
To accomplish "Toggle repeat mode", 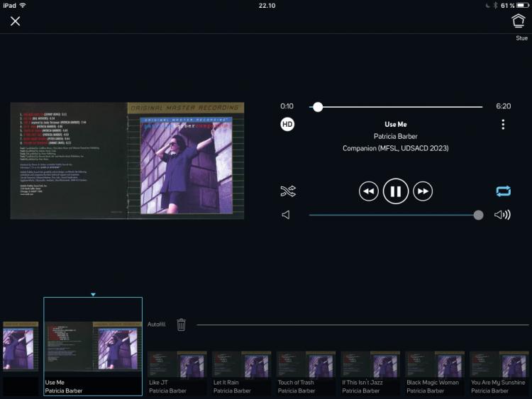I will click(x=503, y=191).
